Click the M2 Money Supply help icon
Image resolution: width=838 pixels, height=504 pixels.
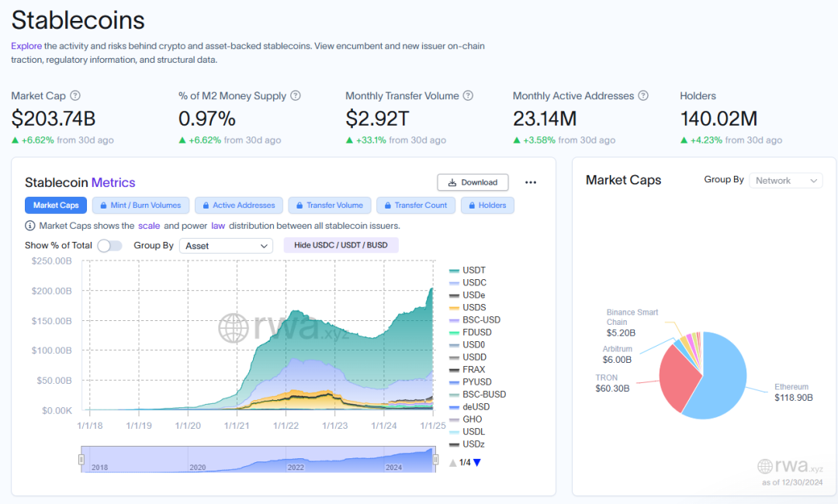point(296,96)
